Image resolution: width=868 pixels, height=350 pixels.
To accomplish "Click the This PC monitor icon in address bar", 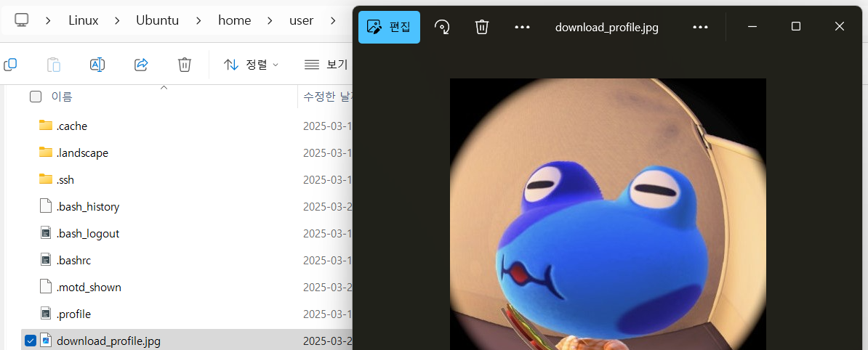I will coord(22,20).
